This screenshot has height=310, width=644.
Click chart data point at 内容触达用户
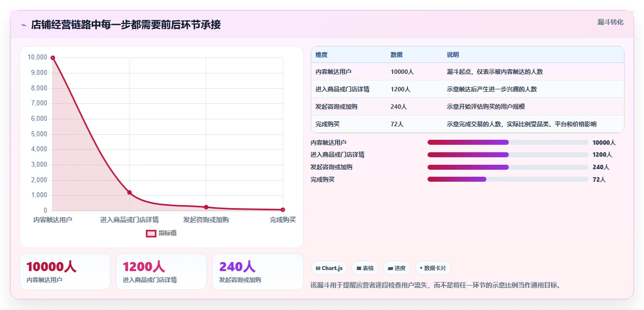pyautogui.click(x=53, y=58)
